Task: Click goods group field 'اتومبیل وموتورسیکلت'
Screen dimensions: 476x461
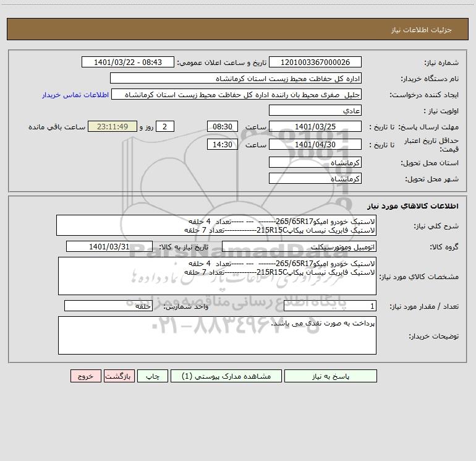Action: [299, 246]
